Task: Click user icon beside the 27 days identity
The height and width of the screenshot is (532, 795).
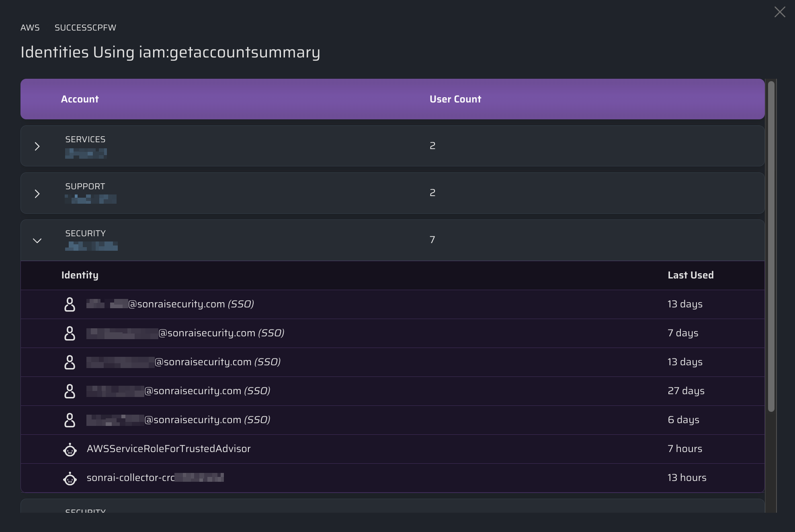Action: [70, 391]
